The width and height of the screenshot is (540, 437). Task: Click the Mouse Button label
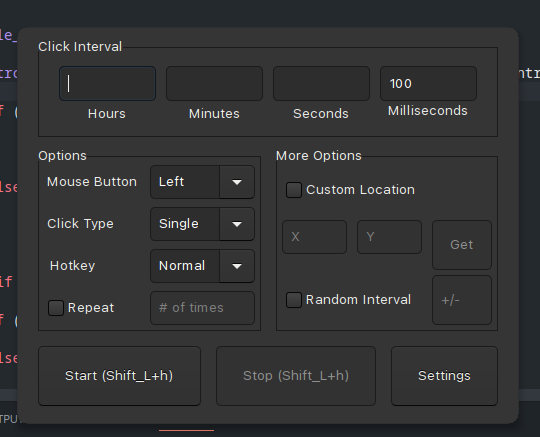[92, 181]
